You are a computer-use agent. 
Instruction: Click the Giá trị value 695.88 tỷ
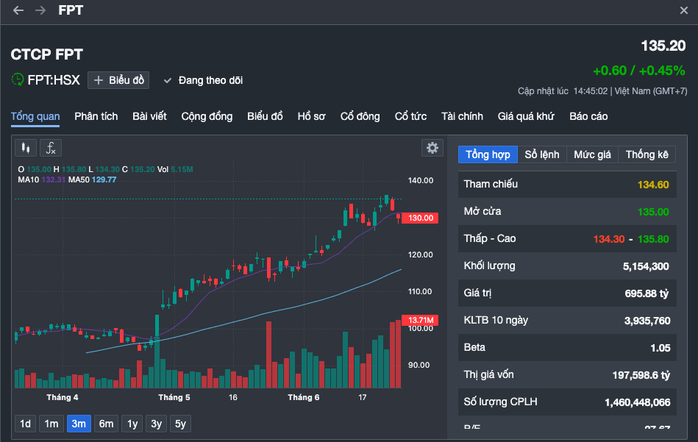[x=646, y=294]
